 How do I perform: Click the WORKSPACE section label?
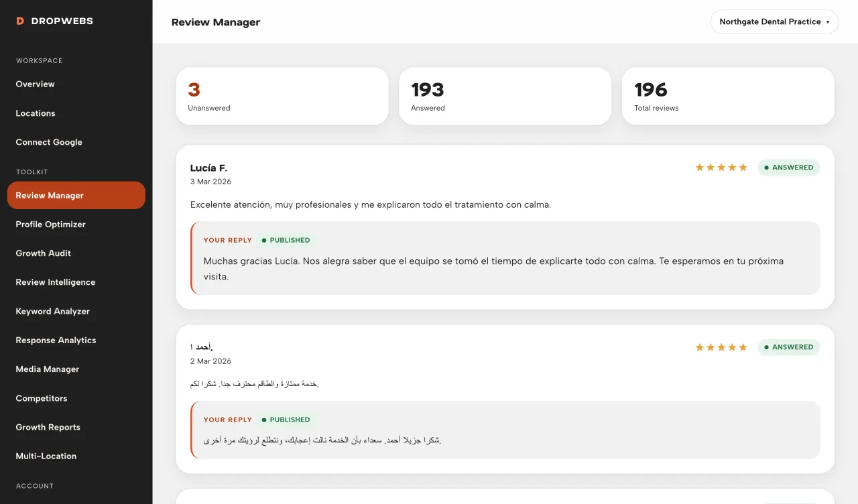point(40,61)
